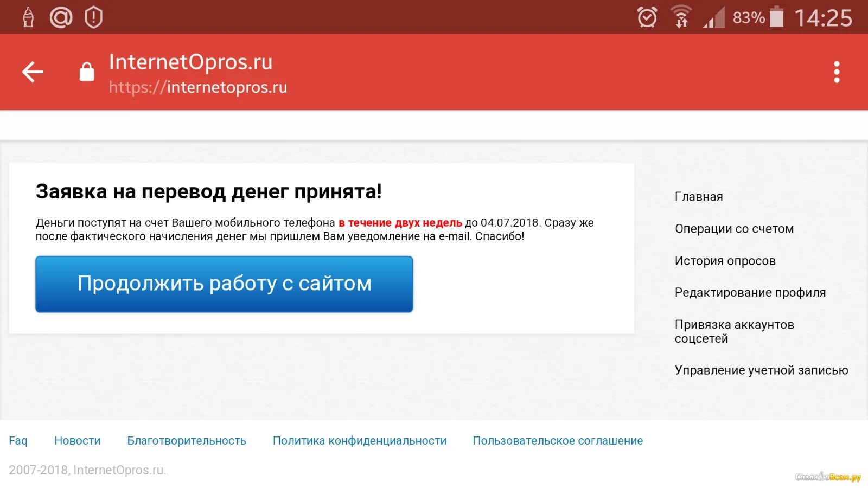
Task: Open Операции со счетом menu item
Action: click(x=734, y=229)
